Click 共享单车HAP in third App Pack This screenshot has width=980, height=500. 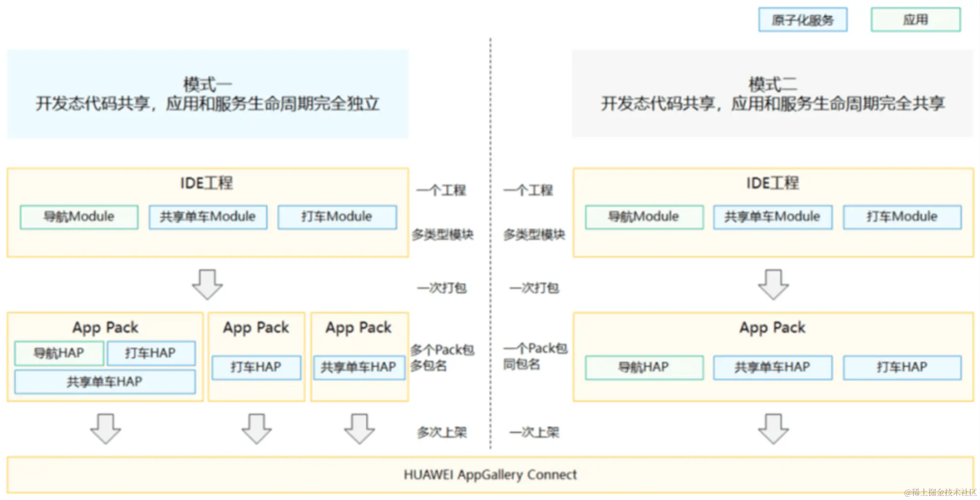click(359, 367)
